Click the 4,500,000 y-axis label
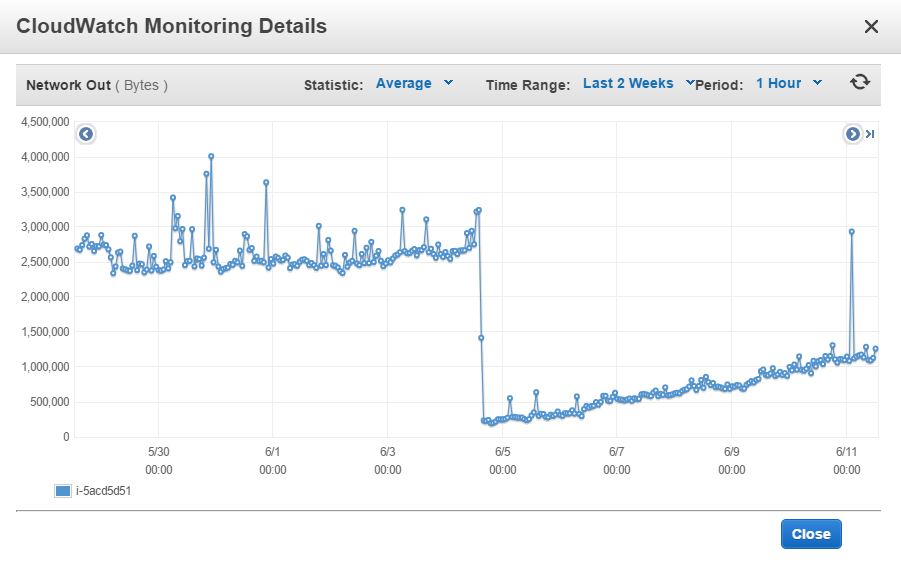Image resolution: width=901 pixels, height=565 pixels. pyautogui.click(x=45, y=122)
